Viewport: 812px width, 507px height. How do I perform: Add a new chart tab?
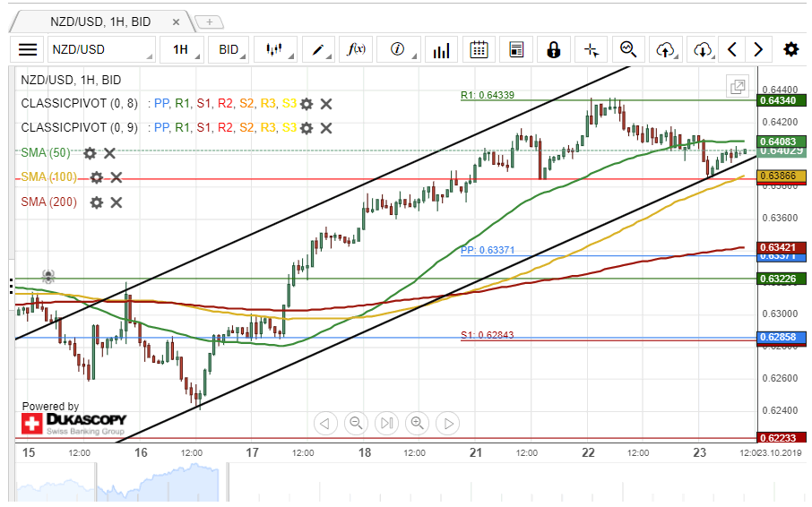(x=209, y=21)
